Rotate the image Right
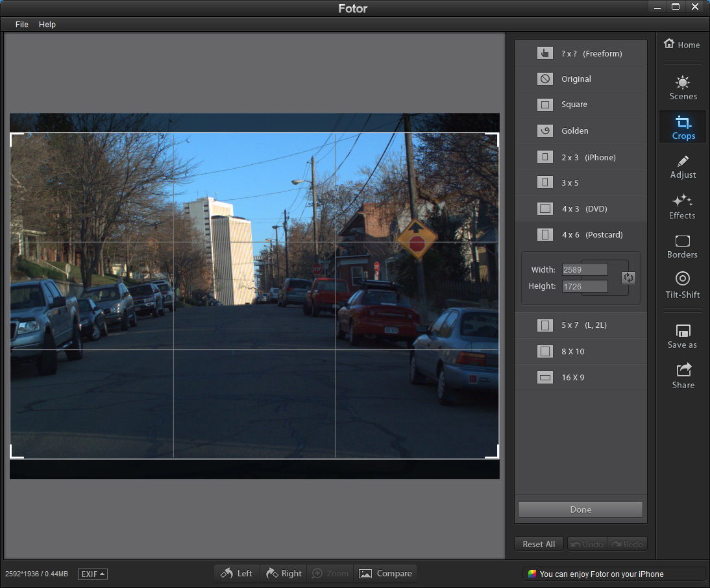710x588 pixels. pyautogui.click(x=284, y=574)
